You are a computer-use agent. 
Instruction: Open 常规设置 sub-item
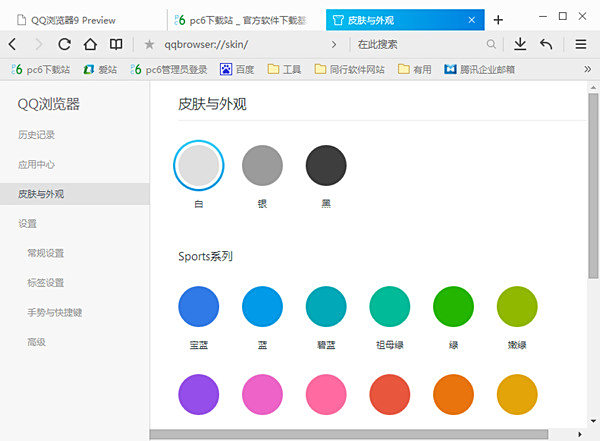coord(46,253)
